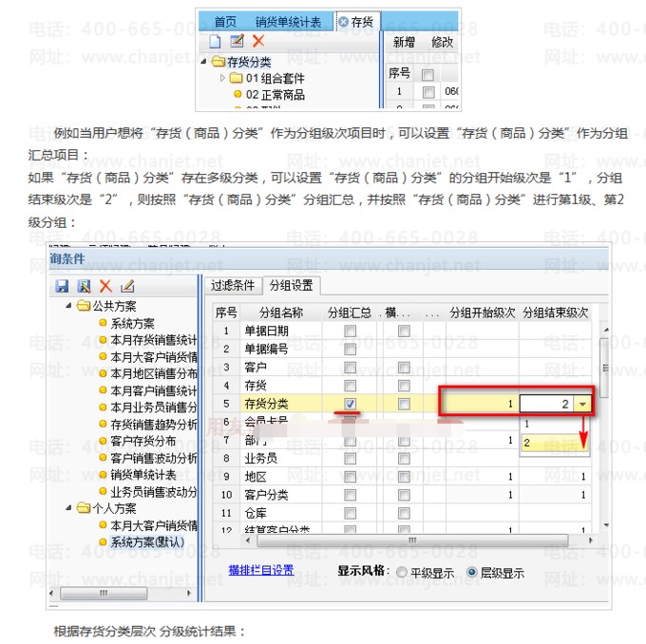Click the grouping table's scroll up arrow
This screenshot has height=644, width=646.
[606, 330]
